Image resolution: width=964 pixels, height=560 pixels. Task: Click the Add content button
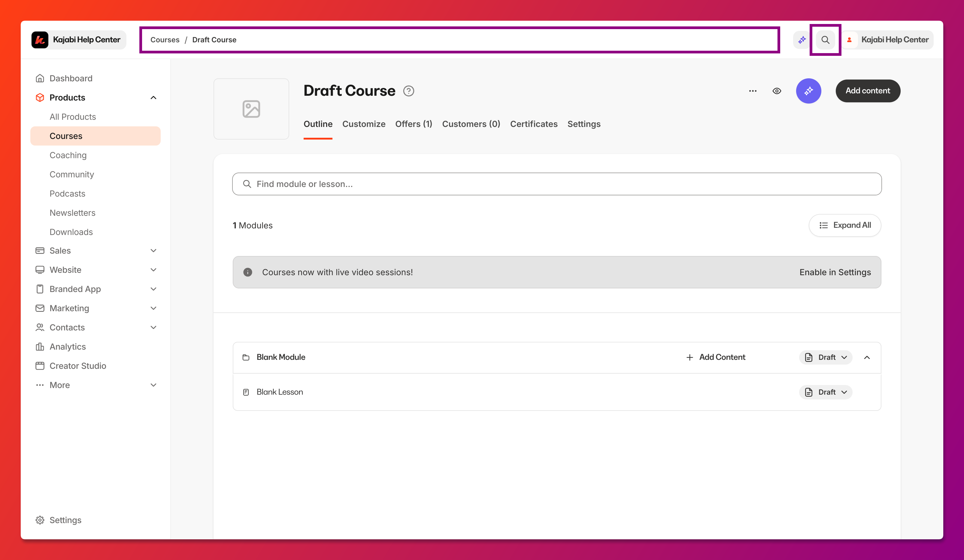pyautogui.click(x=868, y=91)
